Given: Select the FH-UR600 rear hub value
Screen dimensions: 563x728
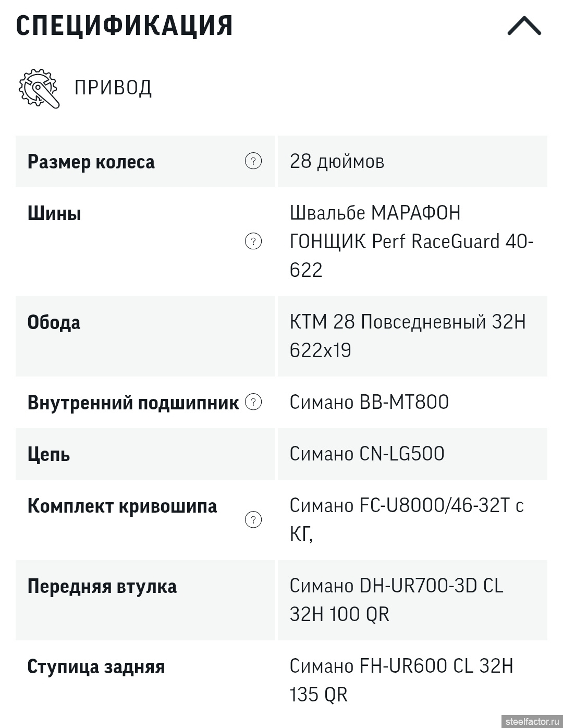Looking at the screenshot, I should pyautogui.click(x=401, y=680).
